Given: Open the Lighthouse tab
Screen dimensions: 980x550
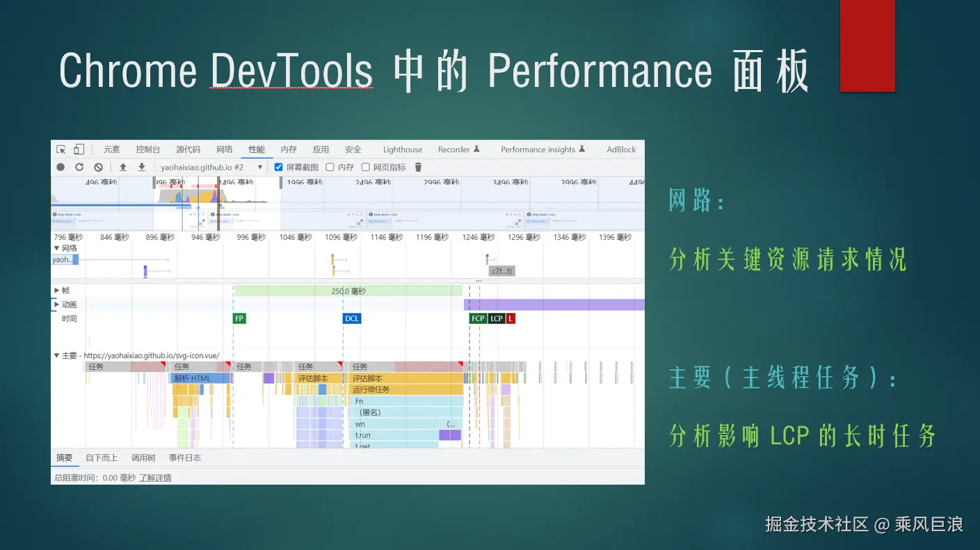Looking at the screenshot, I should 403,149.
